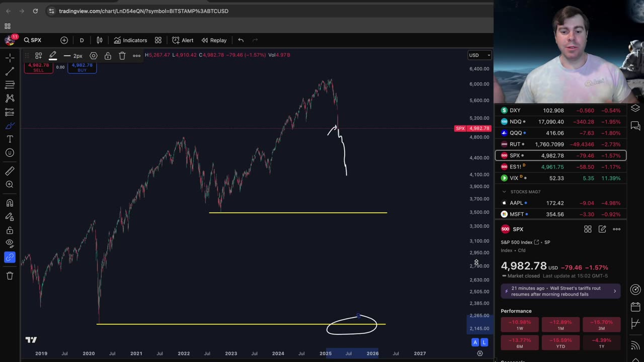
Task: Reload the browser page
Action: coord(35,11)
